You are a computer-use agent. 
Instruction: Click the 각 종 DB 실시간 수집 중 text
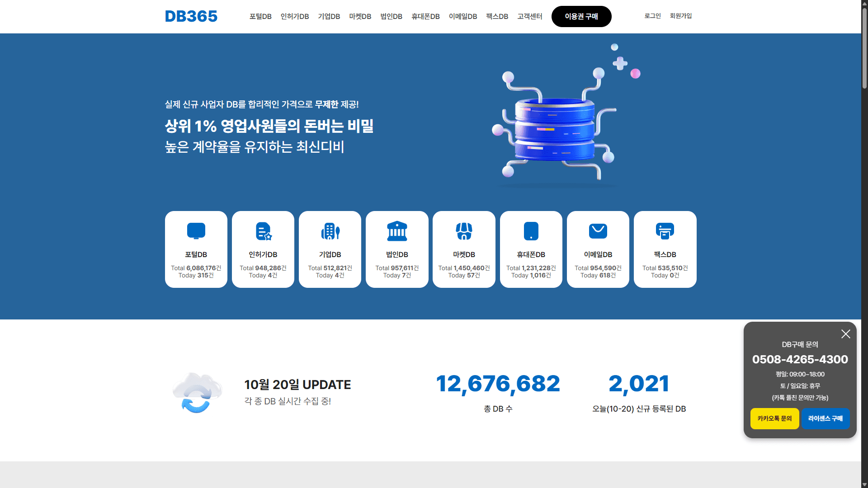click(x=288, y=401)
